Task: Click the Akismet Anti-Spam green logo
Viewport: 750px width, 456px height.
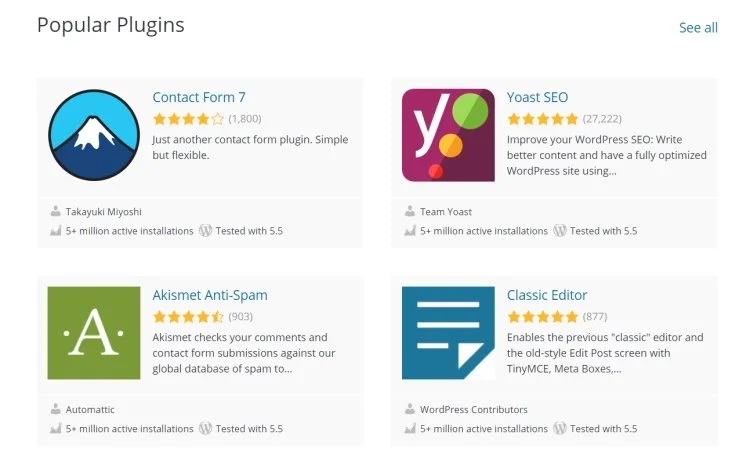Action: [94, 333]
